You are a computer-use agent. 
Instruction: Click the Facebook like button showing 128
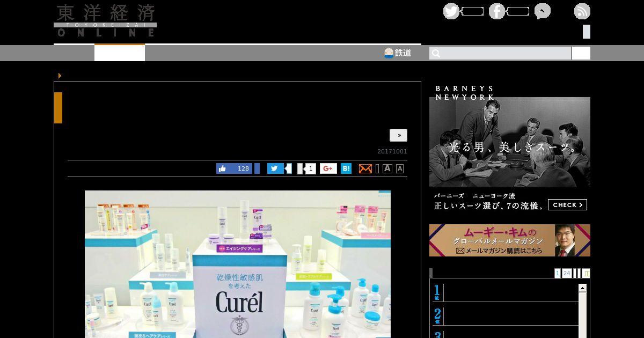(x=234, y=168)
